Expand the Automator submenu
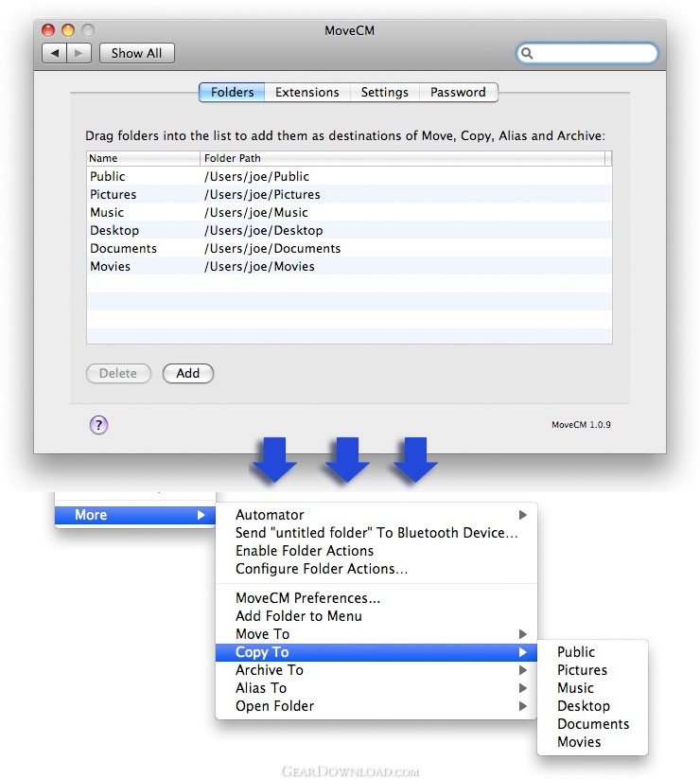This screenshot has width=700, height=779. tap(376, 515)
